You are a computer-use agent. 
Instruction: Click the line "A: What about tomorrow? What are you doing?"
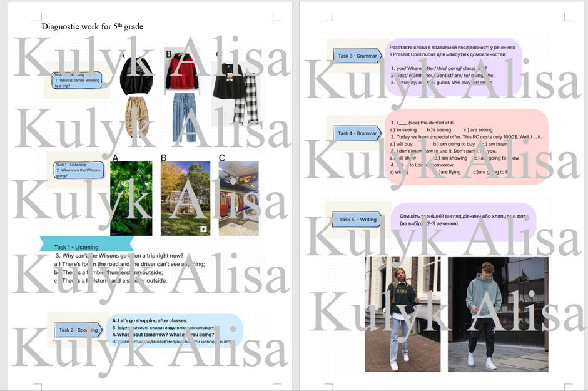[163, 335]
